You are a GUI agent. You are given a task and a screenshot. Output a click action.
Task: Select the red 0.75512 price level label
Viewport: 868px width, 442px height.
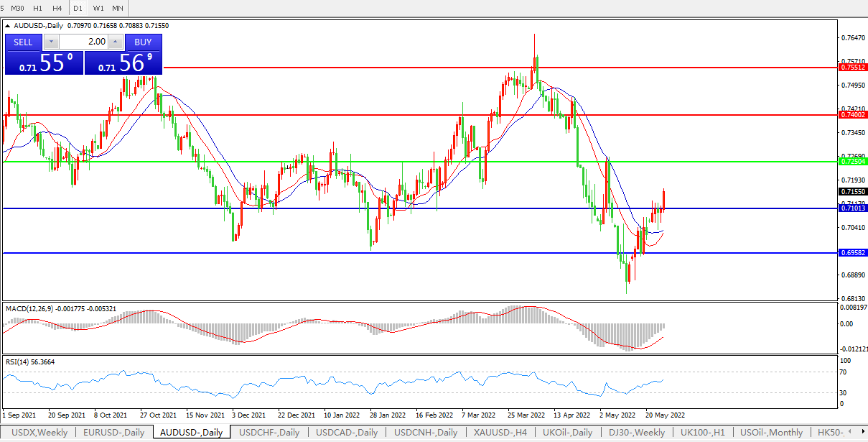click(852, 67)
